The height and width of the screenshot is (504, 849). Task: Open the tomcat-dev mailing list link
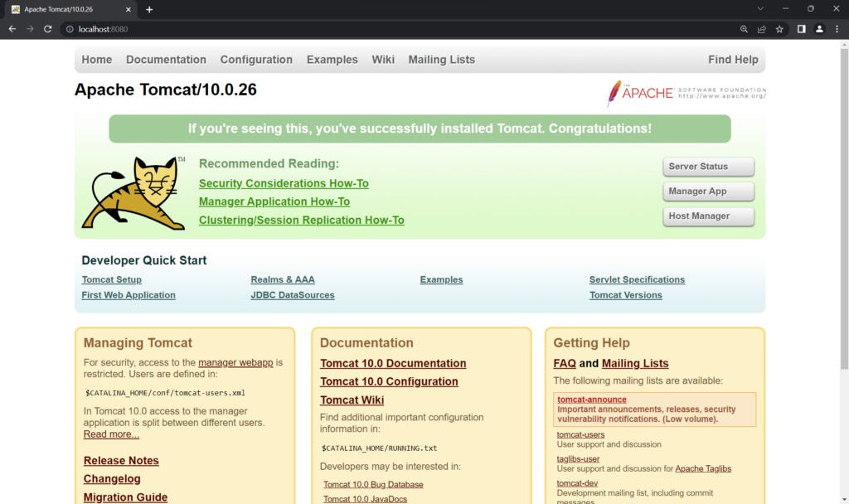click(x=577, y=483)
